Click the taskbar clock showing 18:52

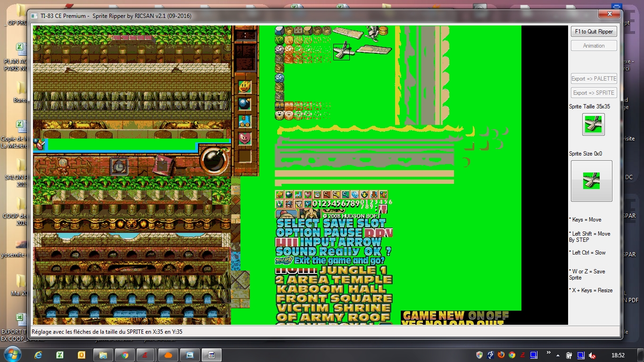click(618, 355)
